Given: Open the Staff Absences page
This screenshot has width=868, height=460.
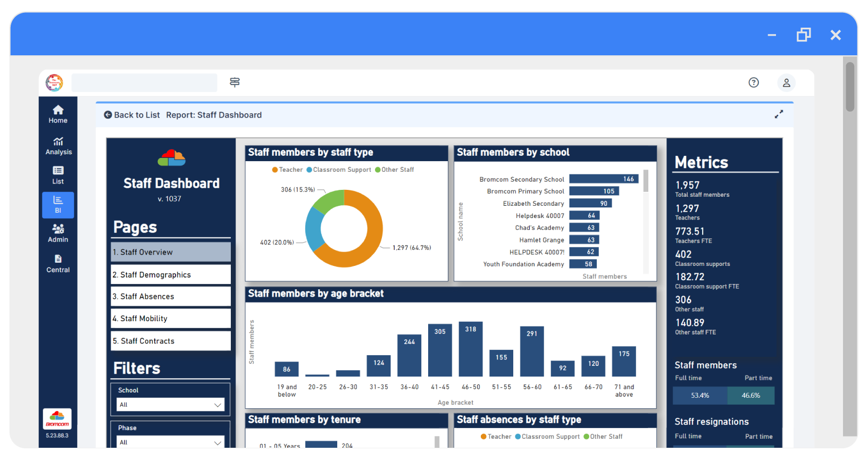Looking at the screenshot, I should click(170, 296).
